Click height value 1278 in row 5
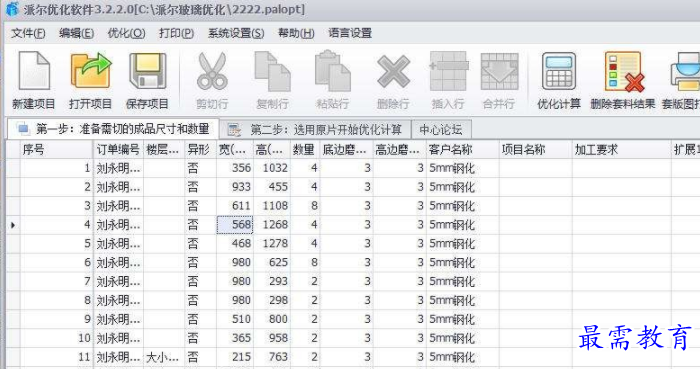This screenshot has height=369, width=700. click(x=275, y=244)
